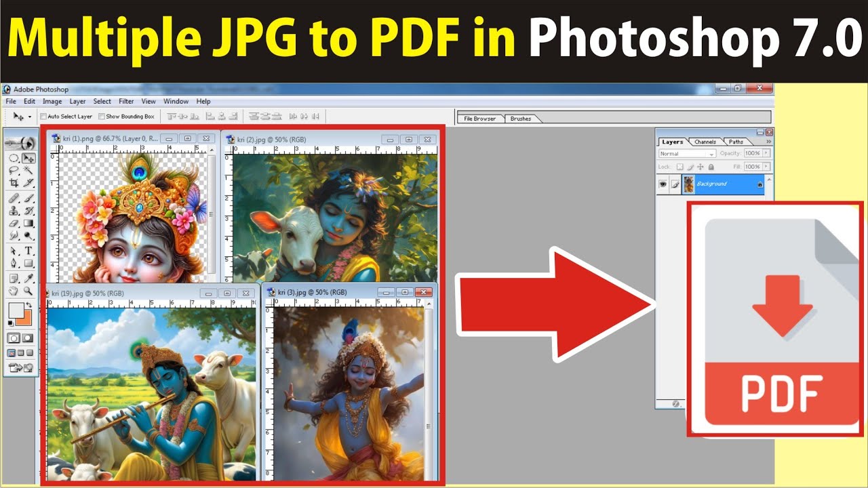The height and width of the screenshot is (488, 868).
Task: Select the Path Selection tool
Action: 14,251
